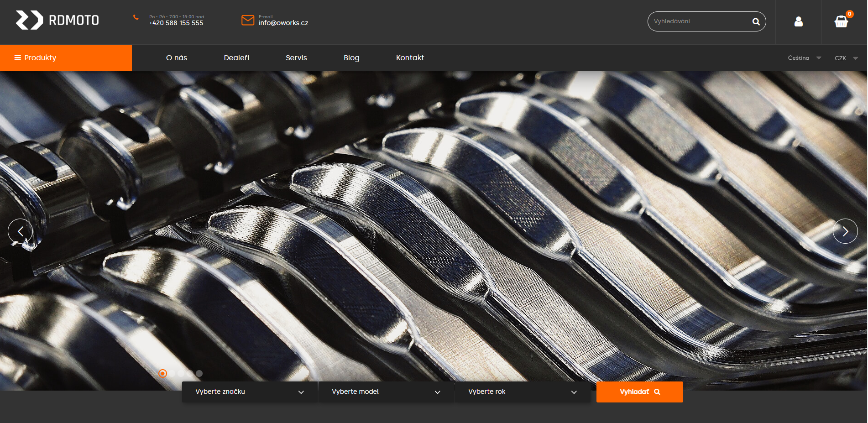Click the search magnifier icon
The width and height of the screenshot is (868, 423).
pos(756,21)
